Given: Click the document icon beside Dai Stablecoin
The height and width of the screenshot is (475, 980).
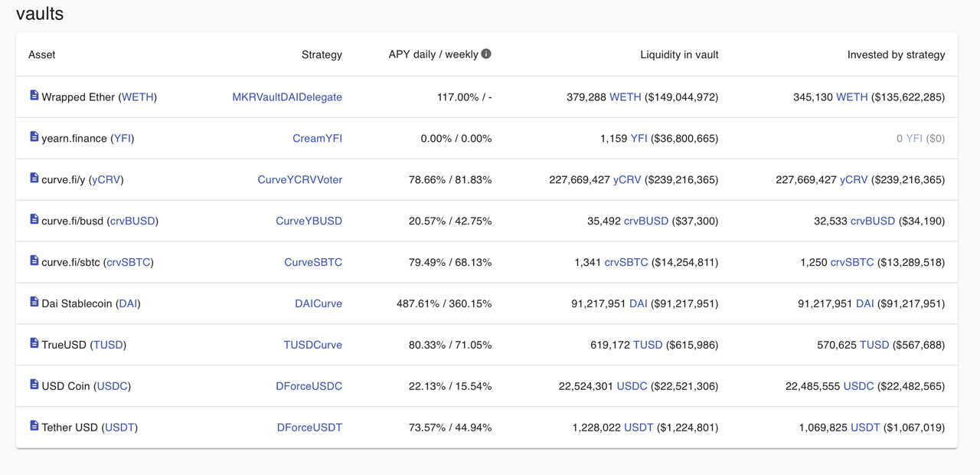Looking at the screenshot, I should tap(34, 303).
